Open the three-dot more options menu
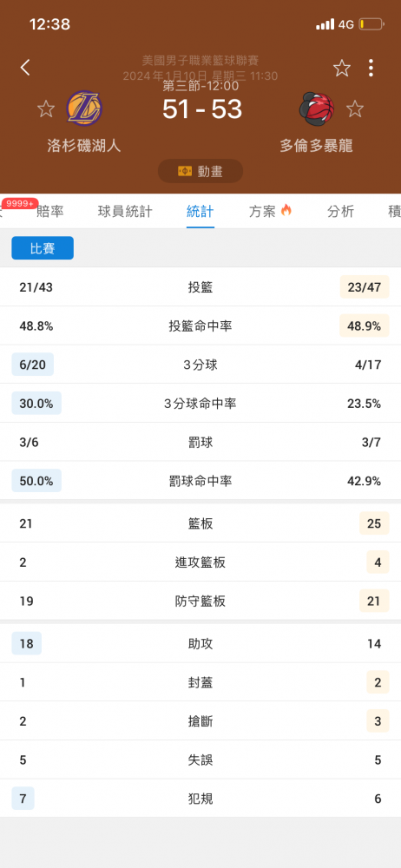The width and height of the screenshot is (401, 868). 371,68
